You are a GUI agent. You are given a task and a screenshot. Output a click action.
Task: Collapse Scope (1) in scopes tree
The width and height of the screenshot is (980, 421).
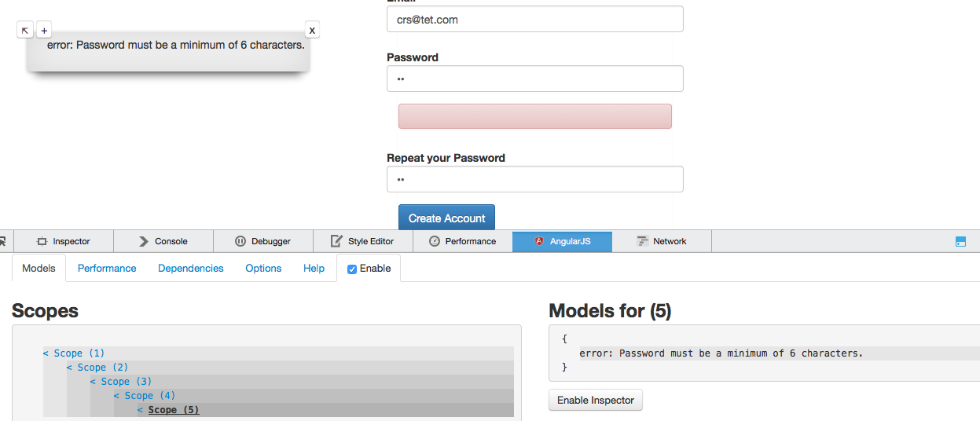point(46,353)
